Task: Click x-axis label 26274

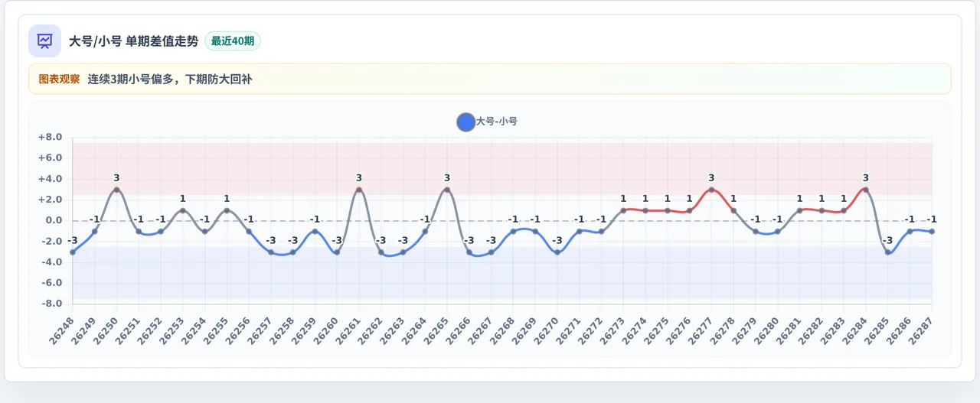Action: point(635,330)
